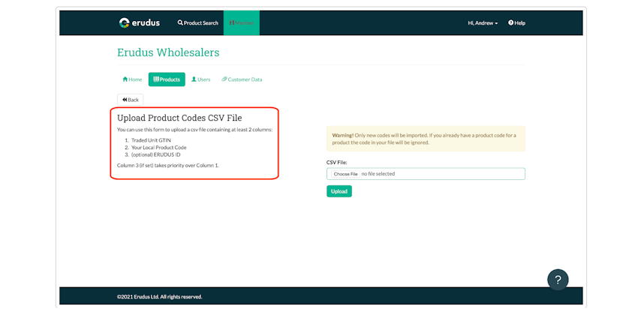This screenshot has height=309, width=644.
Task: Click the Erudus Wholesalers heading
Action: tap(168, 52)
